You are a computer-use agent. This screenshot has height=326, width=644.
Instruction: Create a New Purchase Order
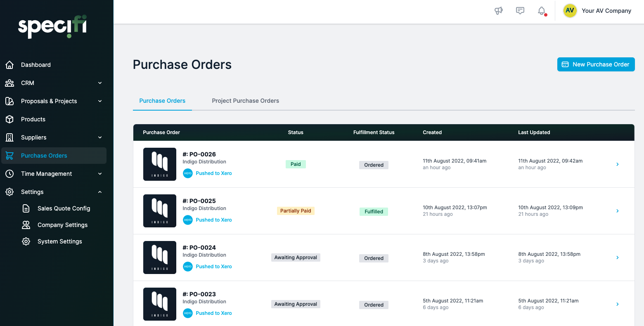tap(596, 64)
